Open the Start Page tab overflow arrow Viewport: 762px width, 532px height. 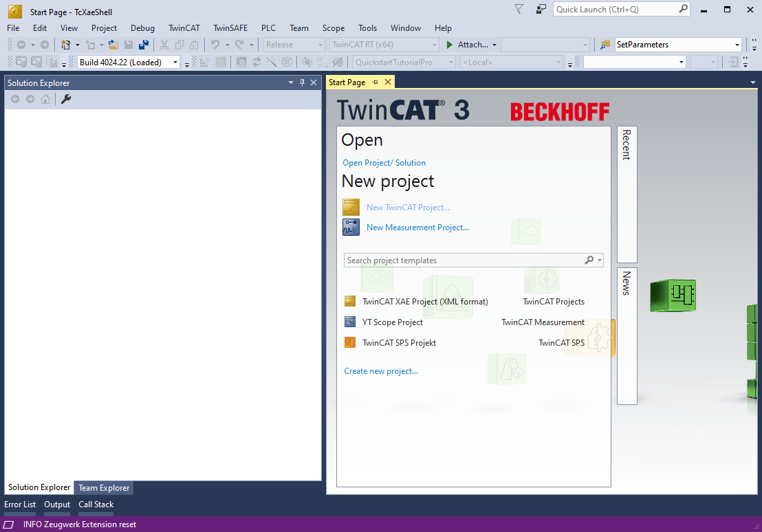tap(753, 82)
